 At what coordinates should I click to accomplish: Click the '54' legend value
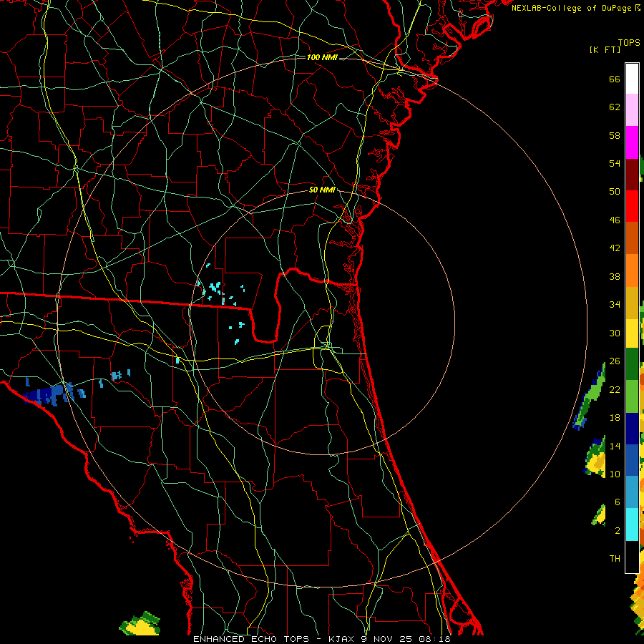pos(615,163)
